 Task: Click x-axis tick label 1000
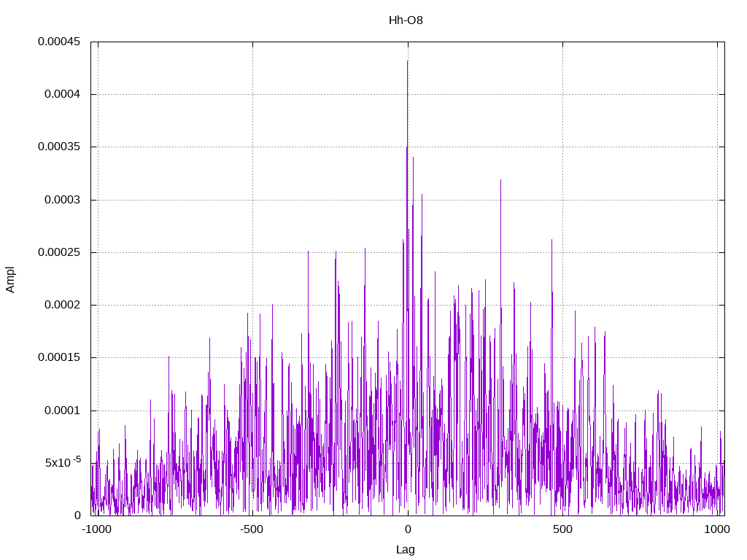click(x=717, y=529)
